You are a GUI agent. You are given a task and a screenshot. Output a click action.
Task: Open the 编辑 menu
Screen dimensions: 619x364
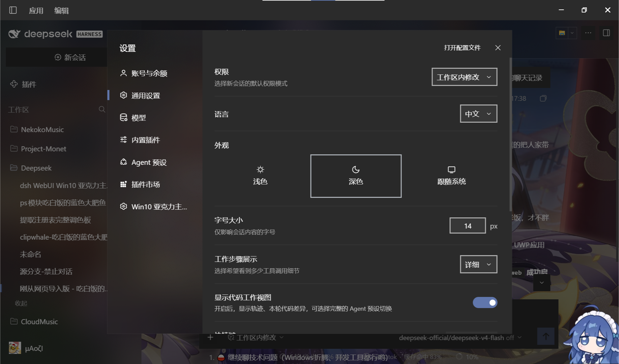click(61, 10)
